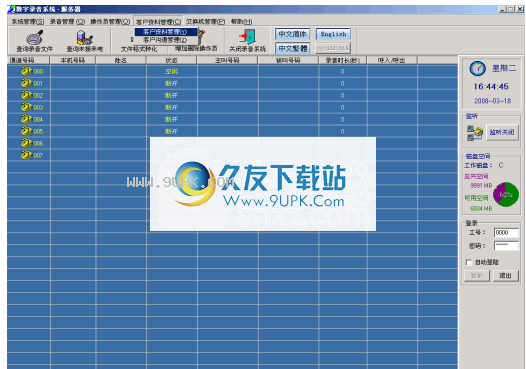Open the 交换机管理 menu

pyautogui.click(x=205, y=22)
